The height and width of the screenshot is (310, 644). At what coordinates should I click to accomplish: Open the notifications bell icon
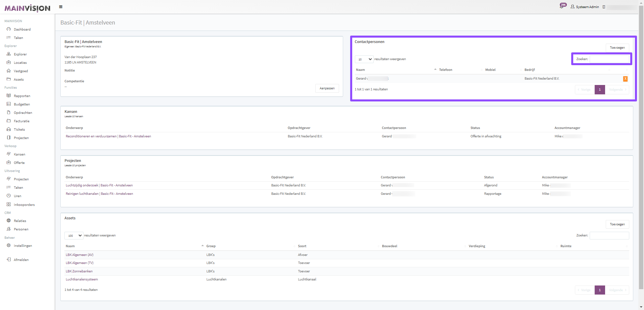coord(561,6)
